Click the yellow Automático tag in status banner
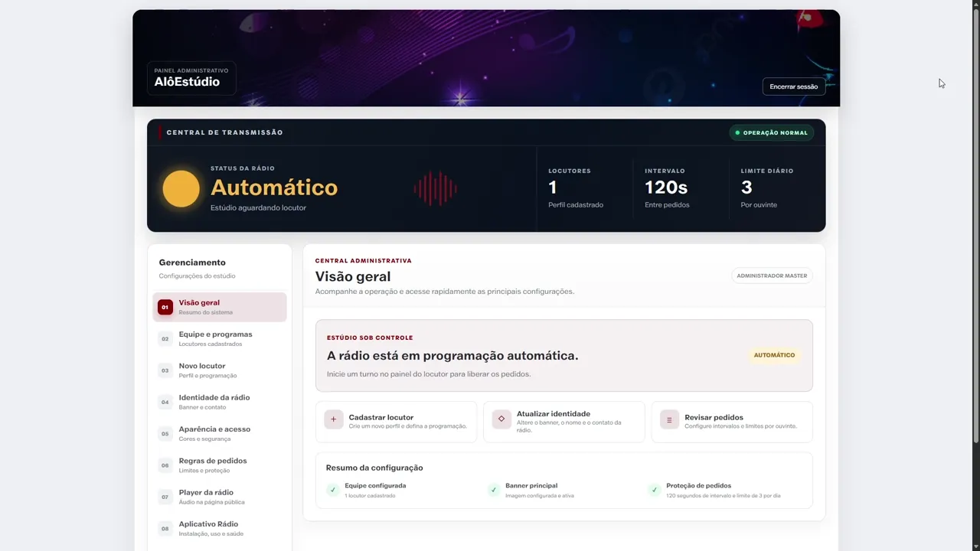This screenshot has width=980, height=551. (774, 355)
